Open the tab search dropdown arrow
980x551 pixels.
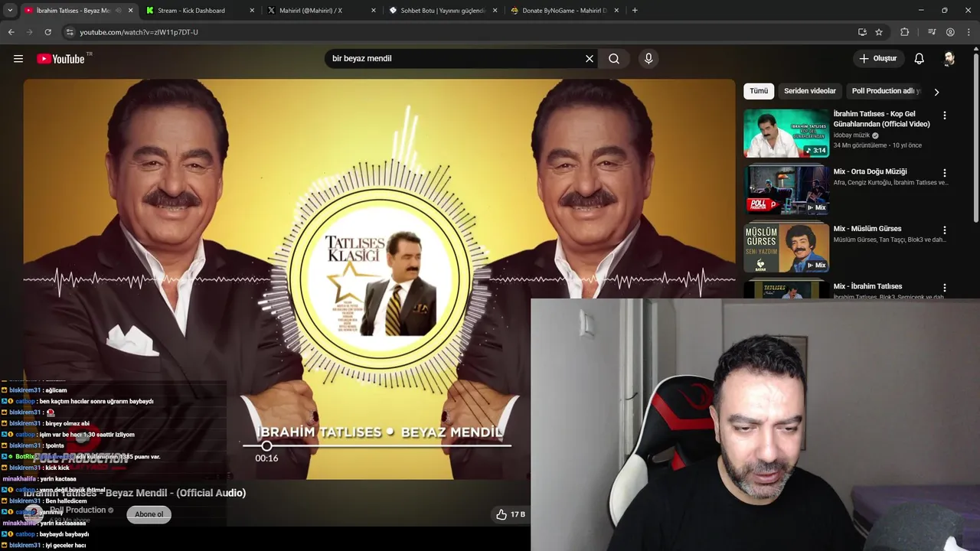[10, 11]
